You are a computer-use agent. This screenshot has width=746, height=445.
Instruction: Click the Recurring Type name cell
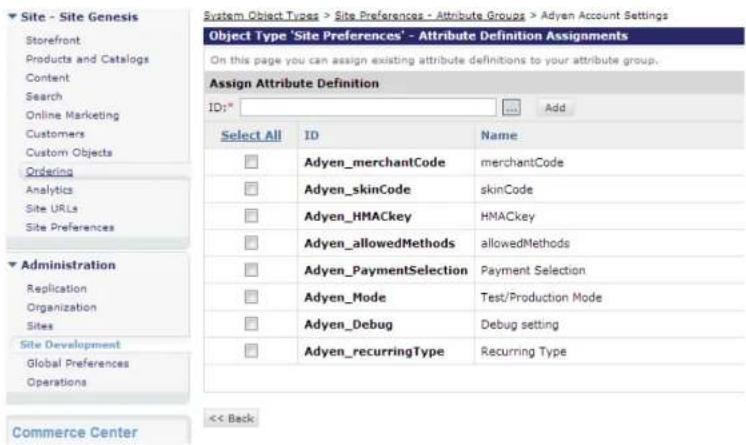[x=523, y=352]
